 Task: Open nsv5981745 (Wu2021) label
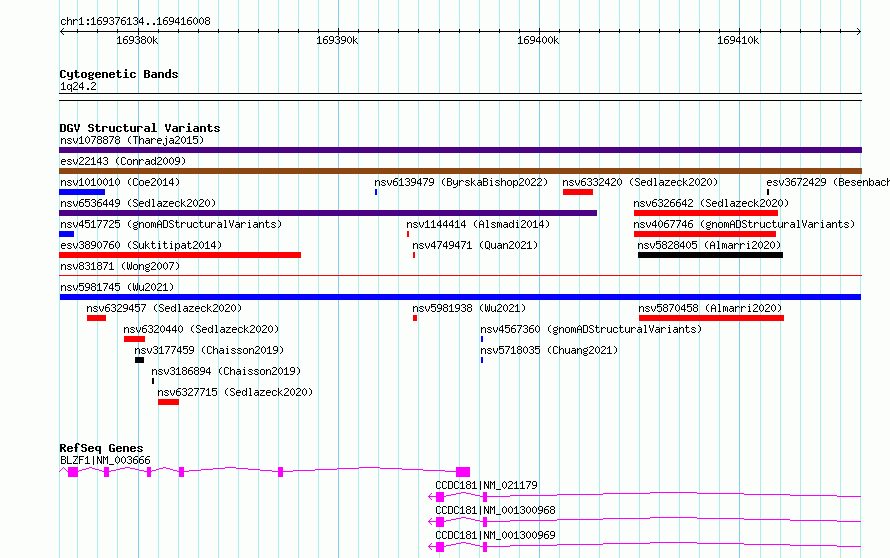pyautogui.click(x=117, y=287)
